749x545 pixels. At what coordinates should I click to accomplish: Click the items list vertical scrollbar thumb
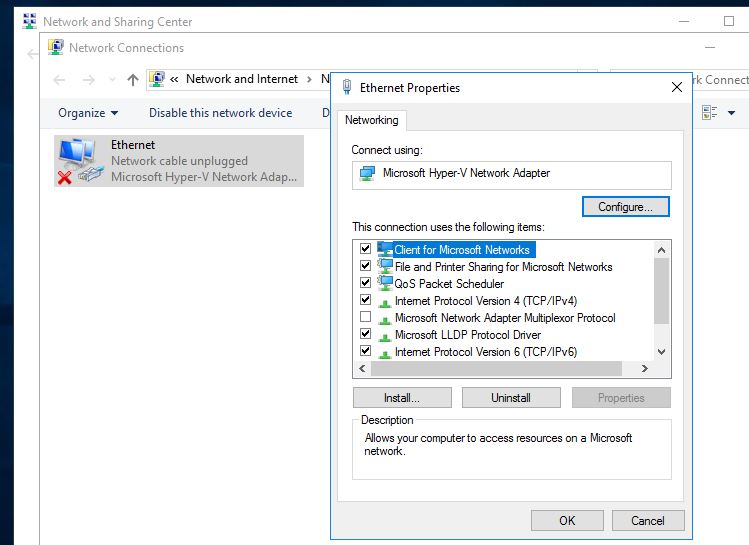(x=662, y=291)
